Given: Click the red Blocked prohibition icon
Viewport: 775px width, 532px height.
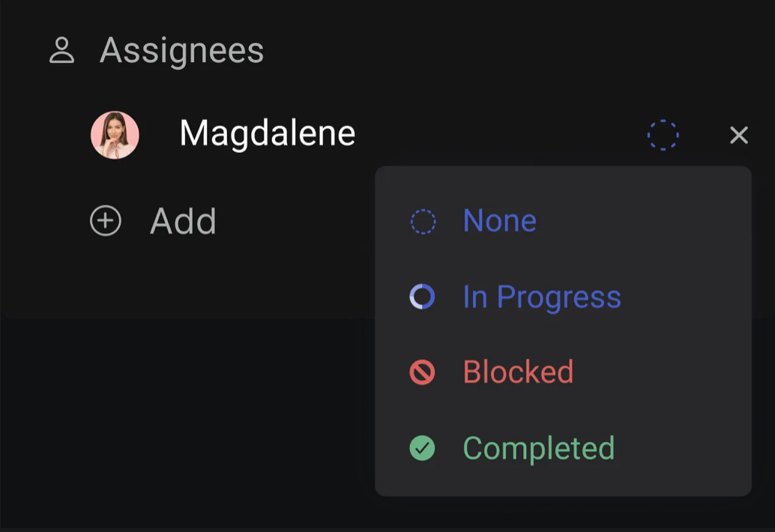Looking at the screenshot, I should tap(422, 372).
